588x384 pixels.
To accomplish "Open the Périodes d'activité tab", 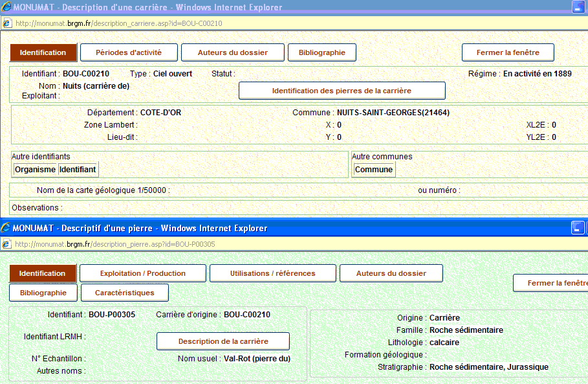I will click(128, 52).
